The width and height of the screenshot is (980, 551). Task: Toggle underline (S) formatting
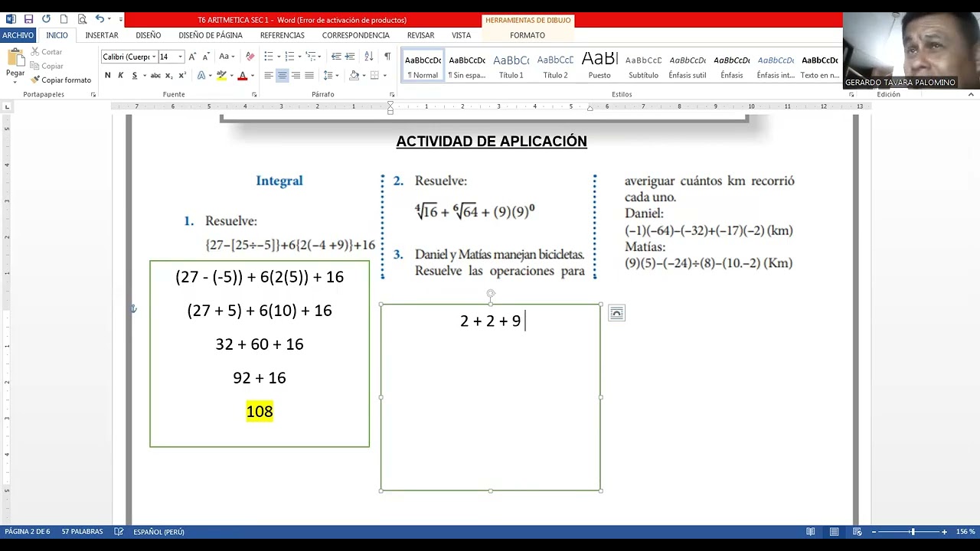pos(134,75)
